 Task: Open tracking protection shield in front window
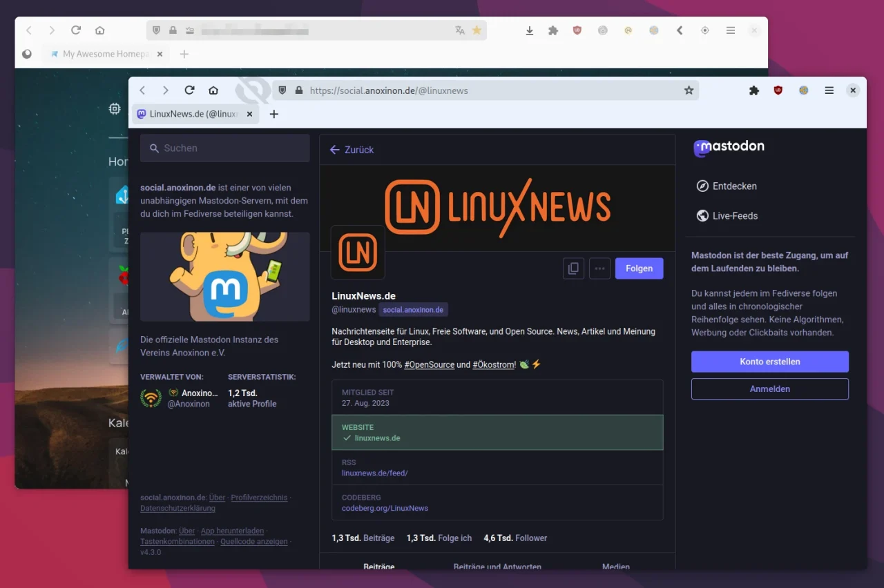[282, 90]
